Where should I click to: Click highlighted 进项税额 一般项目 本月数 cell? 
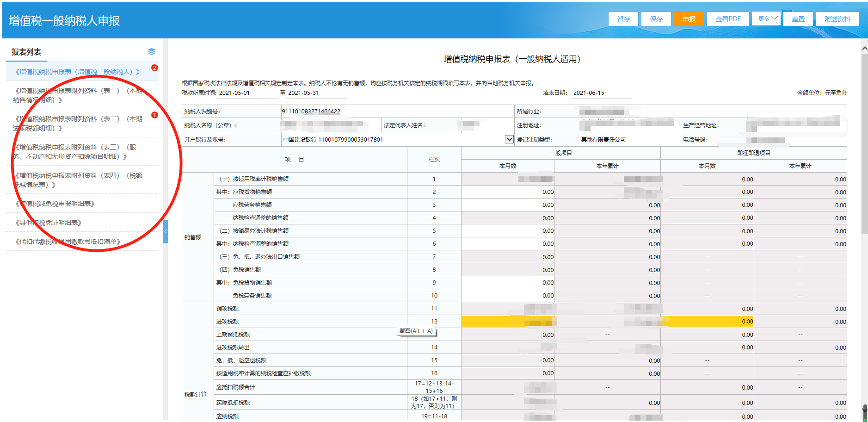click(508, 322)
